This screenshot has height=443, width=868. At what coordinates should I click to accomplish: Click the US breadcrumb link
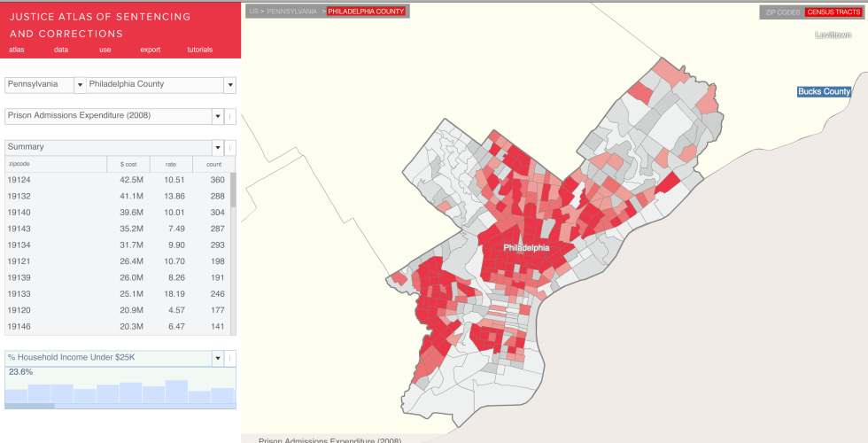coord(253,11)
